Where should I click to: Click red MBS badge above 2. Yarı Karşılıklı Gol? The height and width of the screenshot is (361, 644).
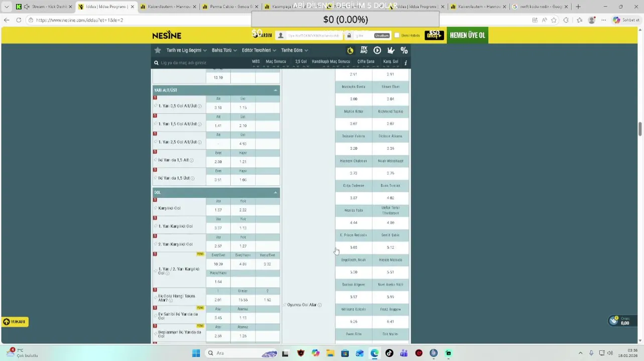(x=155, y=236)
